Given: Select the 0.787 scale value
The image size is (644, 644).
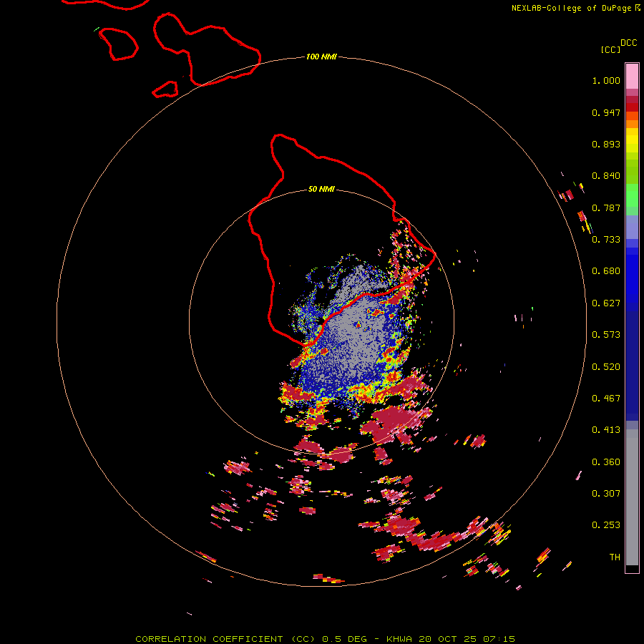Looking at the screenshot, I should tap(606, 208).
